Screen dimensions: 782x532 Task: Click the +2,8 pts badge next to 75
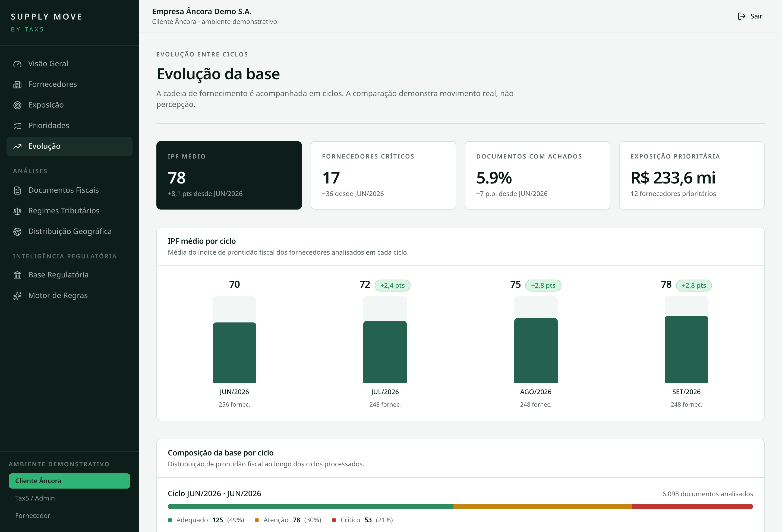pos(543,286)
